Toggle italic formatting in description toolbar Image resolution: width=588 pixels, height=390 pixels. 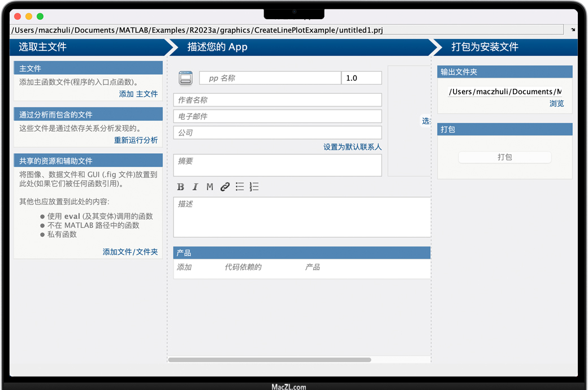coord(195,187)
